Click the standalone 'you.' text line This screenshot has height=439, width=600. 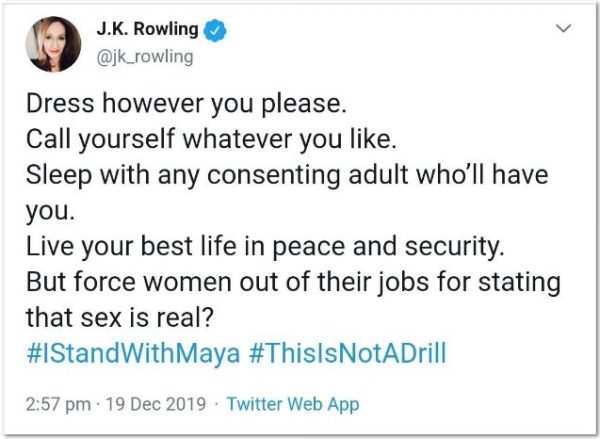[x=50, y=213]
